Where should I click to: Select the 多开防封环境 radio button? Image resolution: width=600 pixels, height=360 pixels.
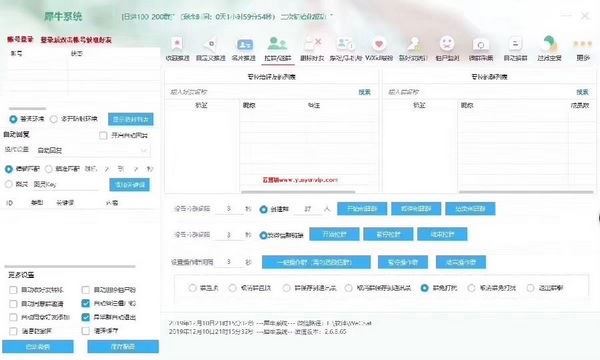pyautogui.click(x=54, y=119)
